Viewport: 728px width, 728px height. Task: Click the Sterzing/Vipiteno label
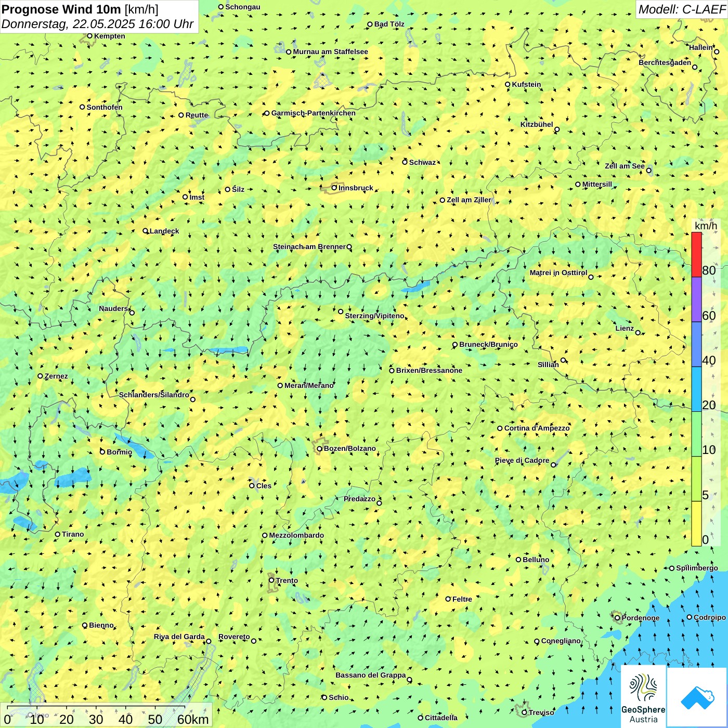click(374, 316)
